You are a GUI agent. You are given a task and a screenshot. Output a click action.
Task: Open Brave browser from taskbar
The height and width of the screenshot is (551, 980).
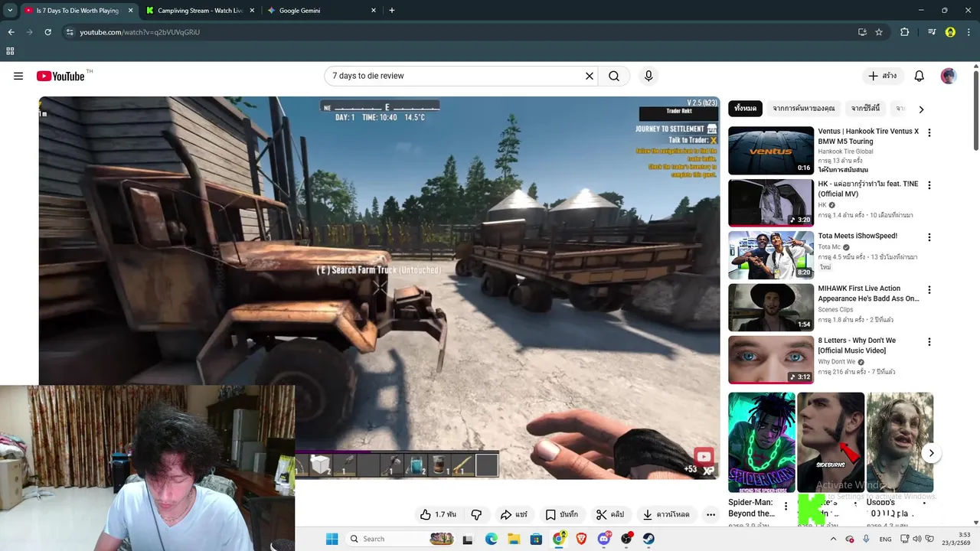tap(581, 539)
